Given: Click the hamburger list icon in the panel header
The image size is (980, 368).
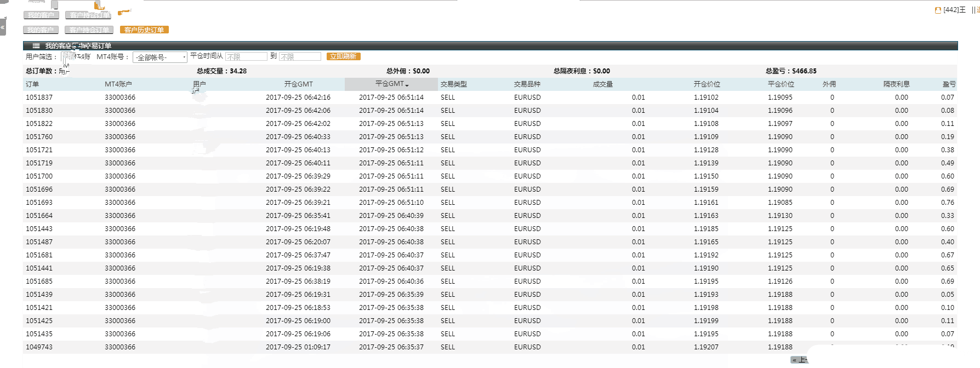Looking at the screenshot, I should (36, 46).
